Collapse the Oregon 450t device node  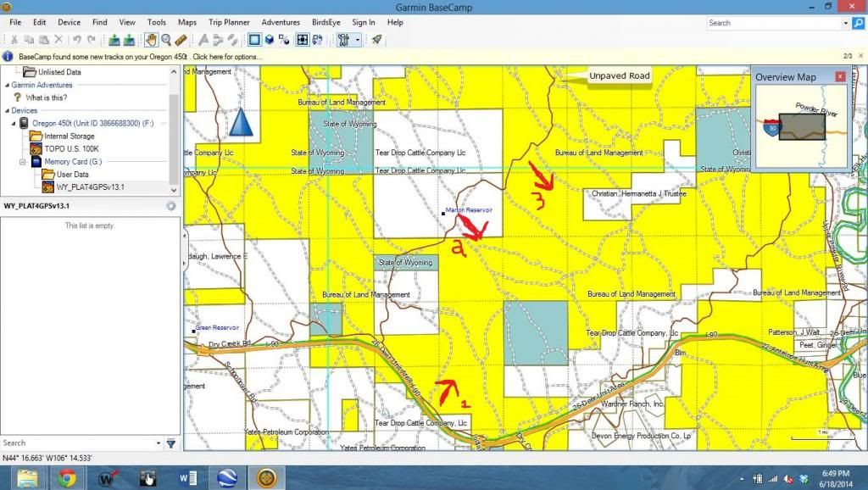[x=14, y=124]
